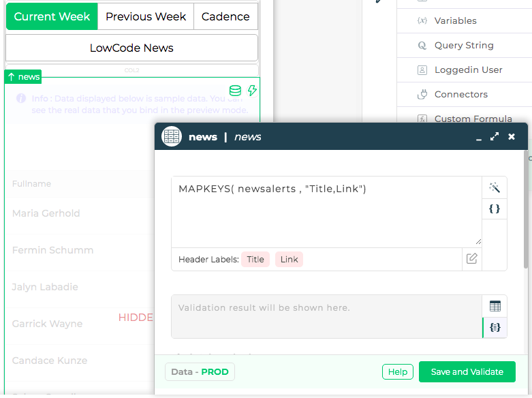Open the Help link in dialog
The width and height of the screenshot is (532, 398).
tap(398, 372)
